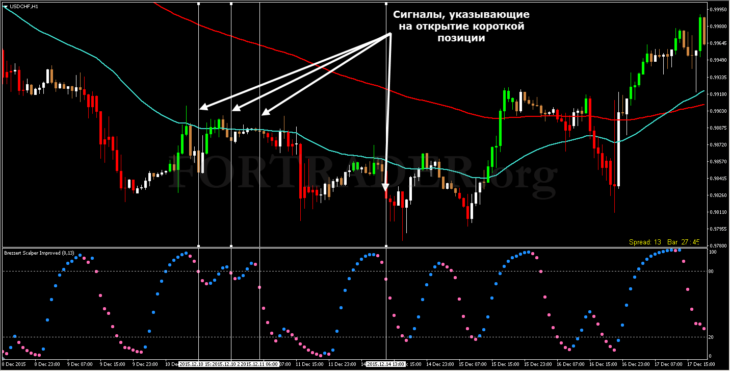Click the 8 Dec 2015 time label
730x371 pixels.
14,364
